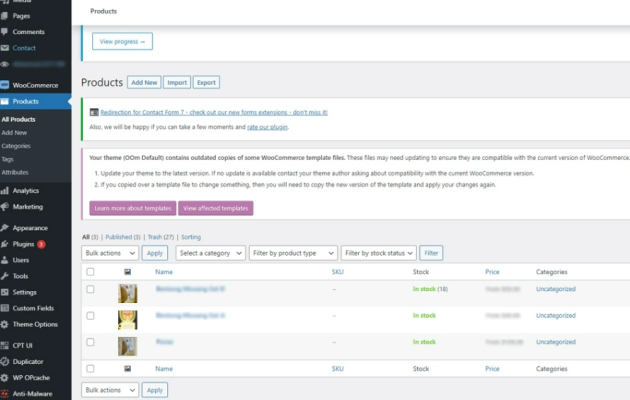Click the Appearance paintbrush icon

[x=4, y=228]
